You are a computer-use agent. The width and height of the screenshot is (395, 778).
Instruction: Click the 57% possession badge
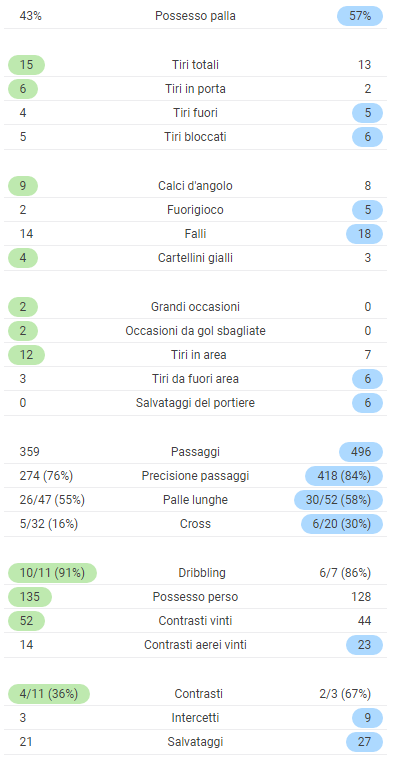coord(360,16)
